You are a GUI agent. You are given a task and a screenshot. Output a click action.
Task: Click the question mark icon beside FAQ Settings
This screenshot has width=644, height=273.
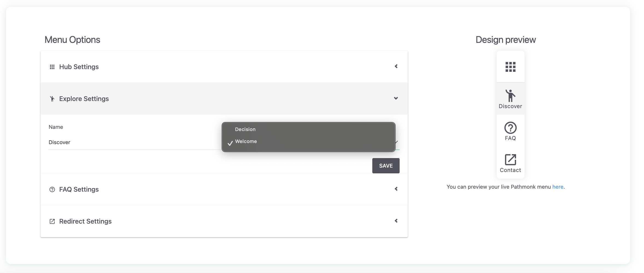[x=52, y=189]
